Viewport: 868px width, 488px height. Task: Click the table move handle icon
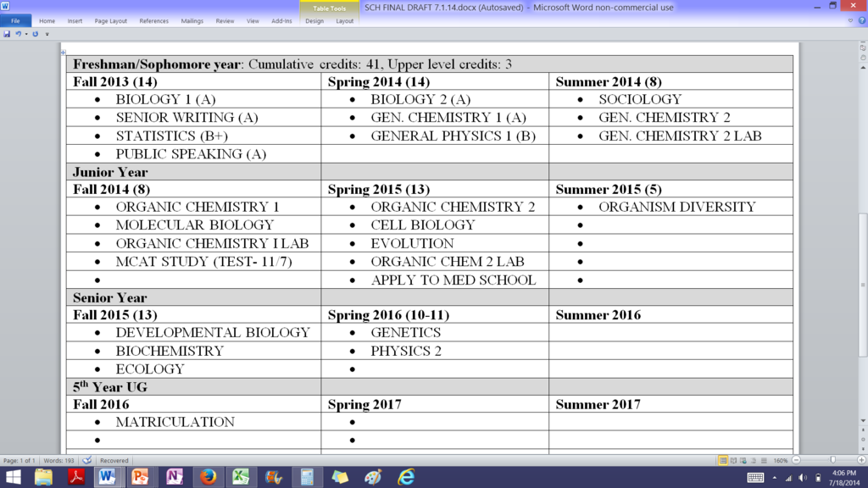click(63, 53)
